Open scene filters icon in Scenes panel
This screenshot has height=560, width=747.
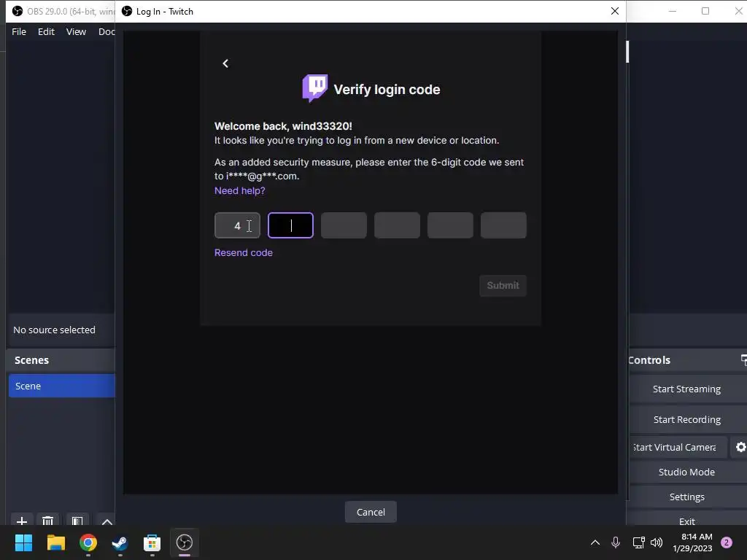point(77,521)
